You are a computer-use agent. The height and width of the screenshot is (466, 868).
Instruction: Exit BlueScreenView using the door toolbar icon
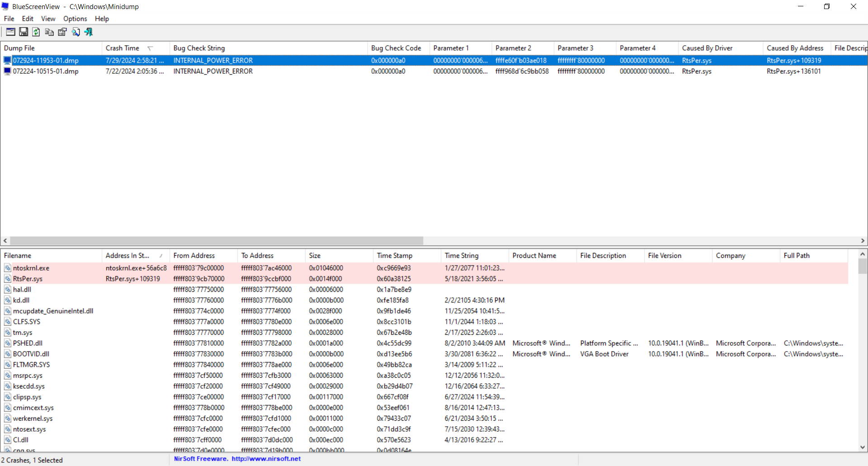pos(88,32)
